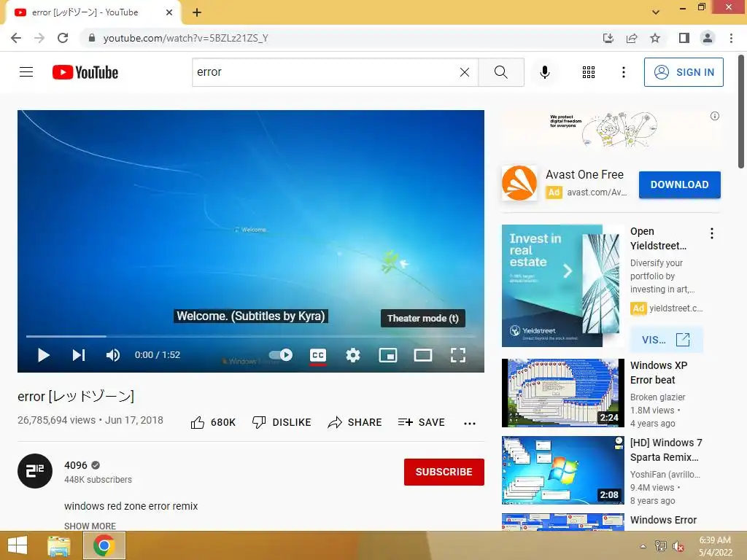Open Chrome tab search chevron
The height and width of the screenshot is (560, 747).
(x=656, y=12)
